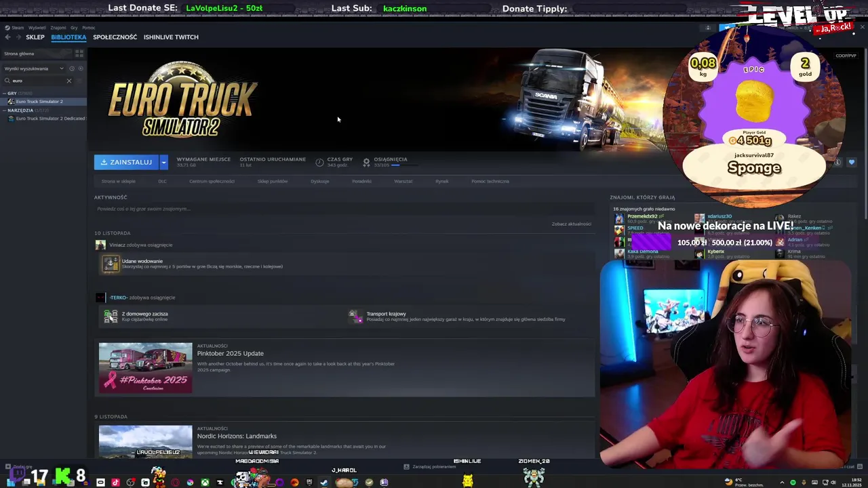Click the play time clock icon
The height and width of the screenshot is (488, 868).
tap(319, 162)
